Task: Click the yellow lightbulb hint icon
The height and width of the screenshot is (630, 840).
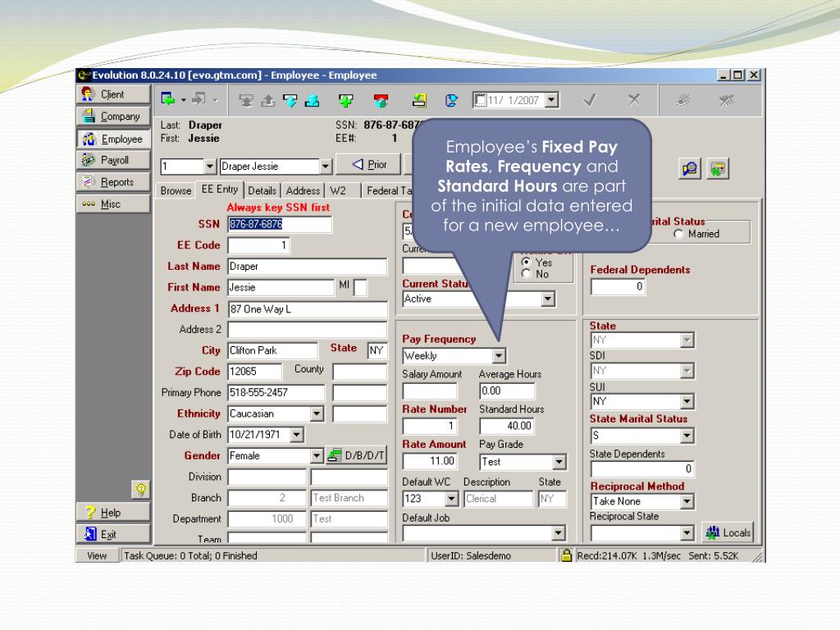Action: point(141,489)
